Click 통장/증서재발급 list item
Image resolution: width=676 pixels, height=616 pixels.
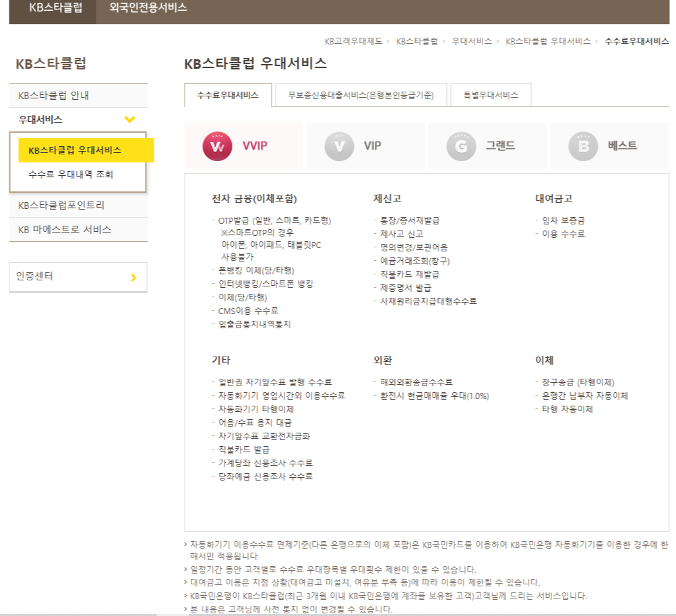tap(410, 220)
